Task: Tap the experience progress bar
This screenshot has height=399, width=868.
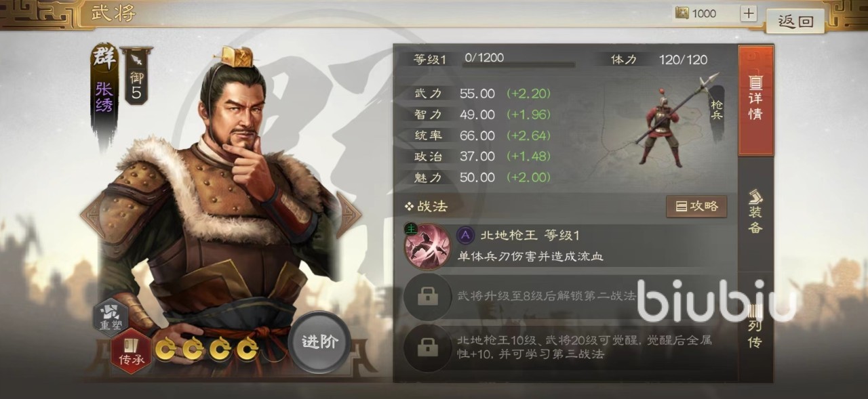Action: point(519,65)
